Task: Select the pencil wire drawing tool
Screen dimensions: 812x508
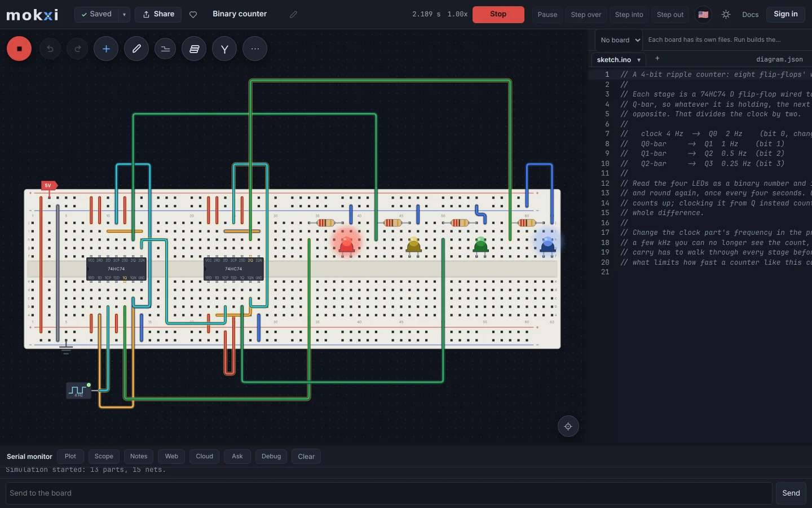Action: pos(136,49)
